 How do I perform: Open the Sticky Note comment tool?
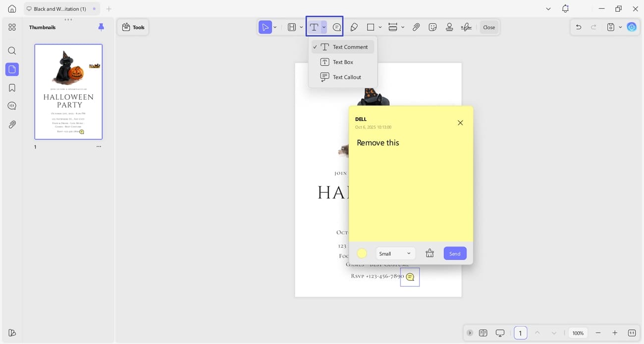[336, 27]
